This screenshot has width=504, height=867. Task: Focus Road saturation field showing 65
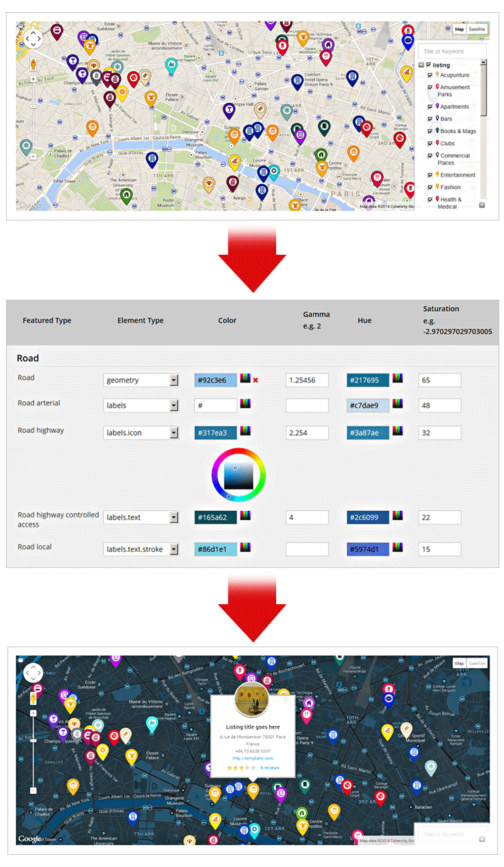pos(439,380)
